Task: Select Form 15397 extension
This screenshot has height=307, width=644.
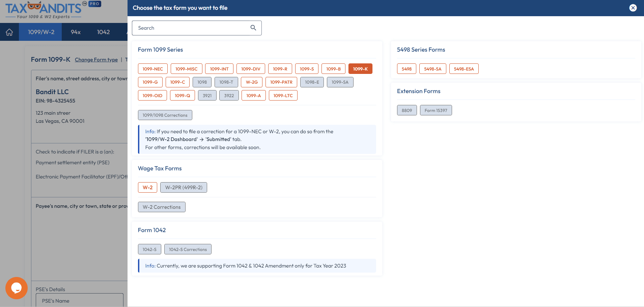Action: [436, 110]
